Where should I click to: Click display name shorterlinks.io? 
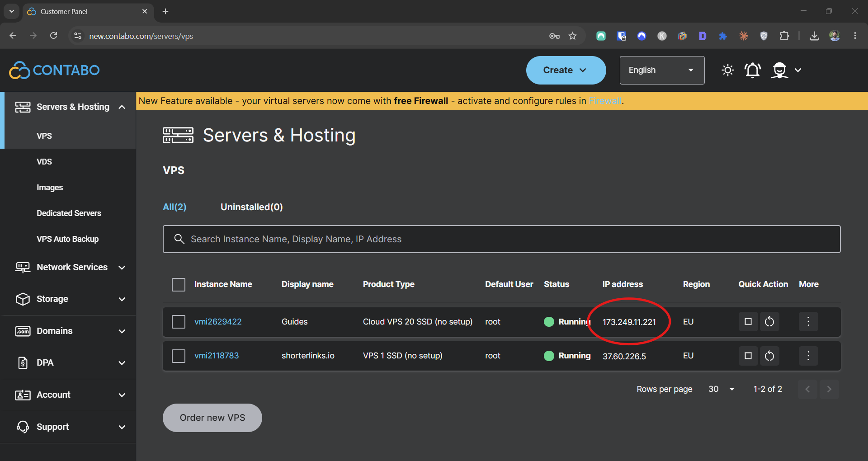[x=308, y=356]
